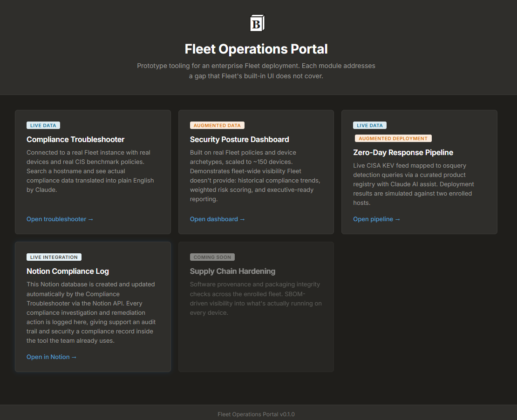
Task: Click the AUGMENTED DEPLOYMENT badge
Action: click(393, 138)
